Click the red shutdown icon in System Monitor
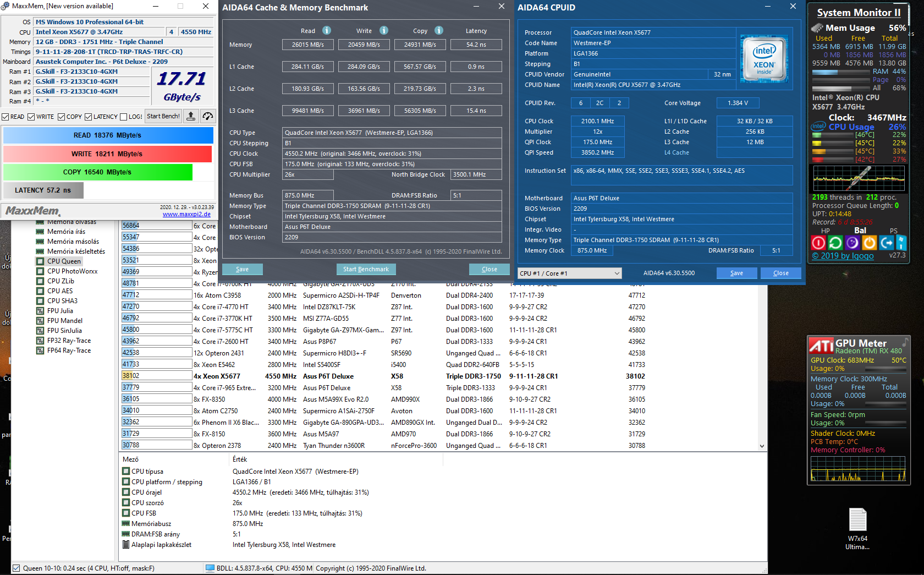This screenshot has height=575, width=924. [818, 243]
